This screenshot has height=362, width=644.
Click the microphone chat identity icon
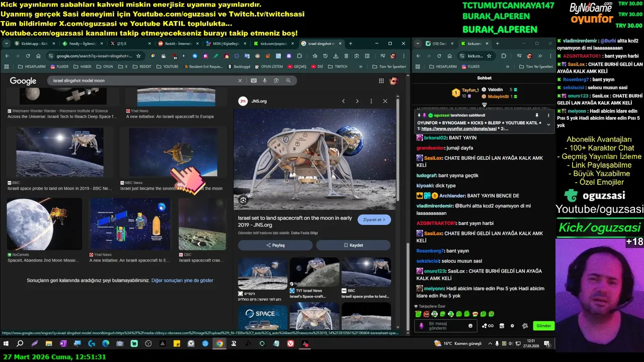pyautogui.click(x=422, y=326)
